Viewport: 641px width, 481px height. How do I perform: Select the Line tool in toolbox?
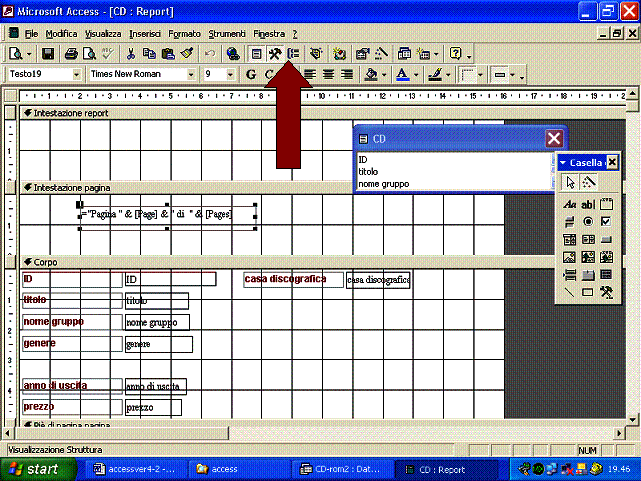[x=569, y=292]
